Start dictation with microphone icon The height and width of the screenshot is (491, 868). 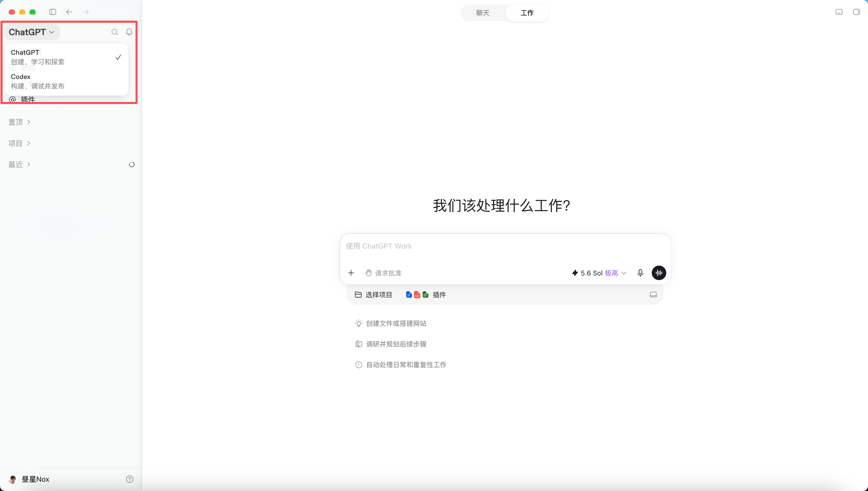[640, 273]
